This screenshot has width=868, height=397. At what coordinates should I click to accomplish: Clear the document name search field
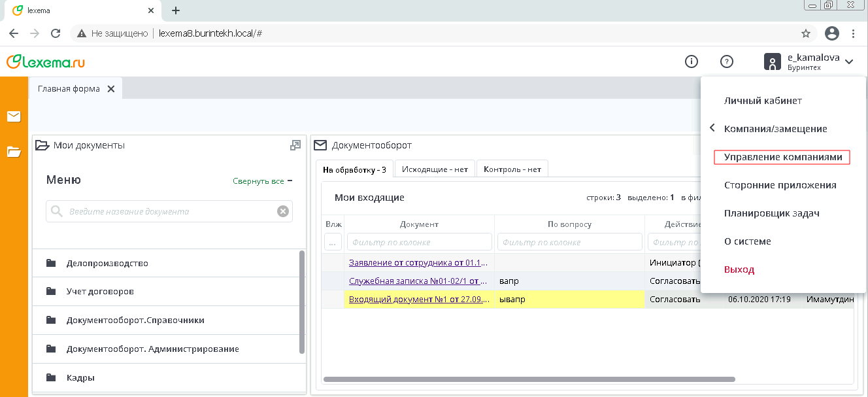coord(282,211)
